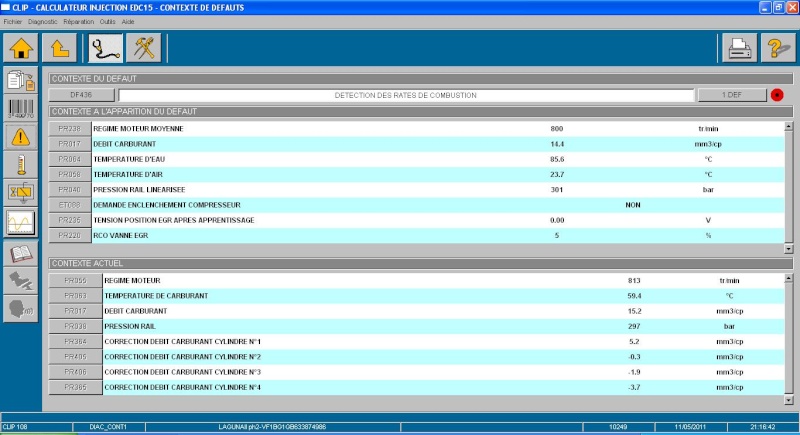The height and width of the screenshot is (435, 800).
Task: Open the Fichier menu
Action: [13, 22]
